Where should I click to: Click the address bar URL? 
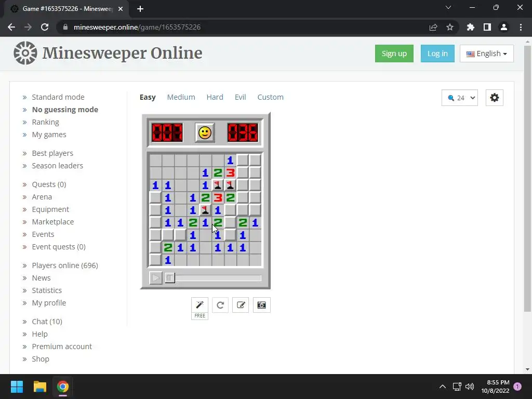point(137,27)
